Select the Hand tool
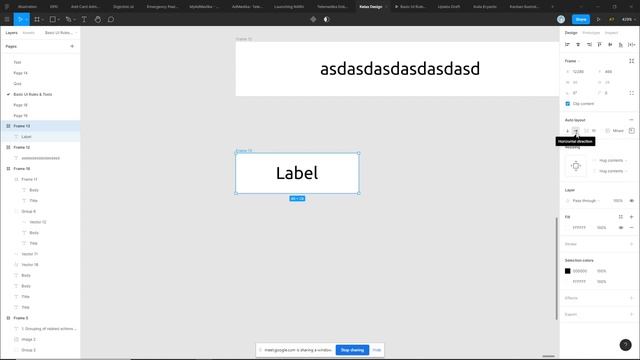Viewport: 640px width, 360px height. tap(98, 19)
